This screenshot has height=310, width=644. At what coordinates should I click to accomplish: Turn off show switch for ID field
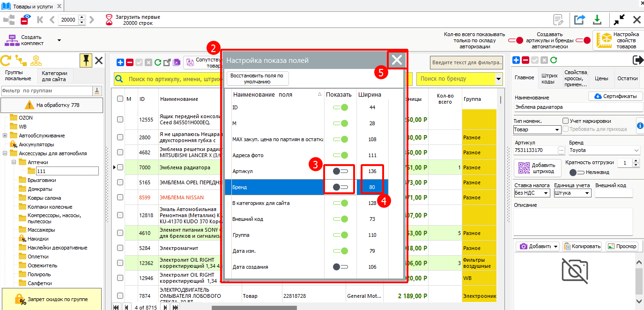click(341, 108)
